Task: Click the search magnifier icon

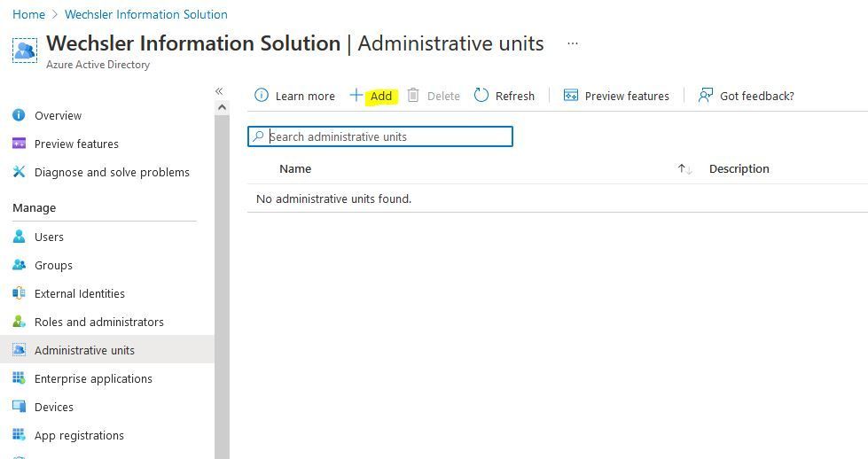Action: point(258,136)
